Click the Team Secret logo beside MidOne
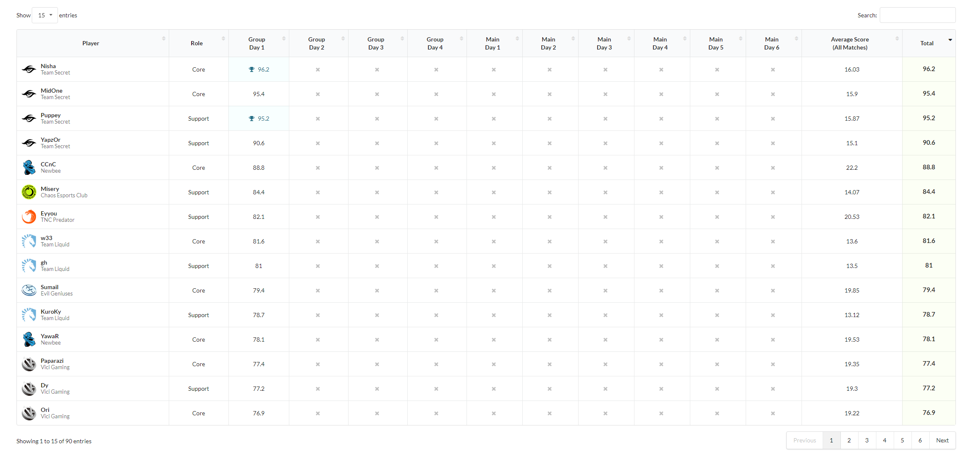 [x=29, y=94]
